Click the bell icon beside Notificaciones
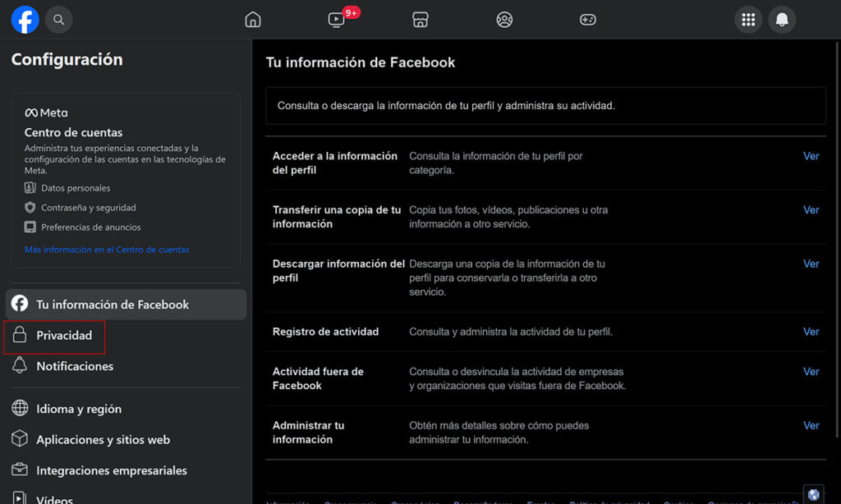841x504 pixels. click(x=20, y=365)
